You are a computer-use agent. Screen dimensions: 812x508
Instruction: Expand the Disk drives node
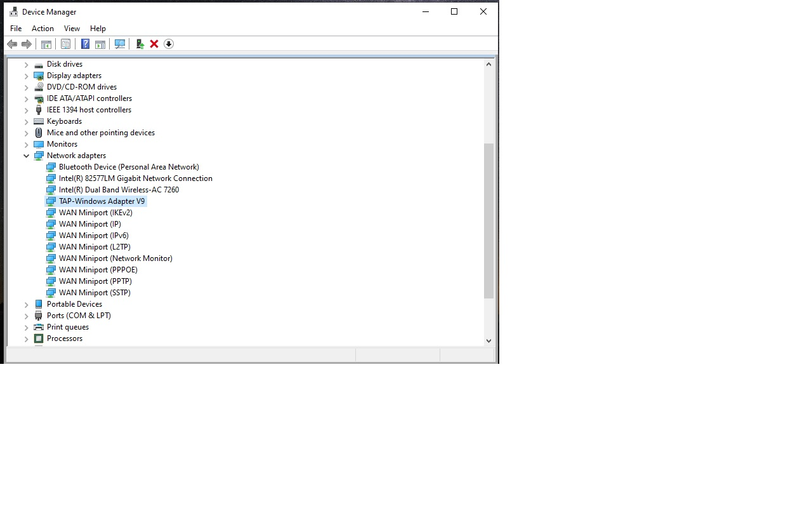point(27,64)
